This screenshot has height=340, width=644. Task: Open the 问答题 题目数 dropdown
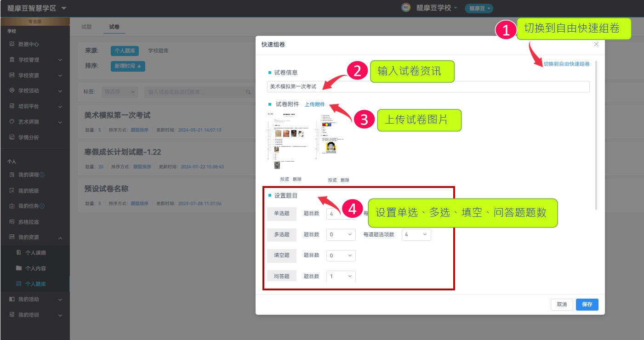pos(341,276)
